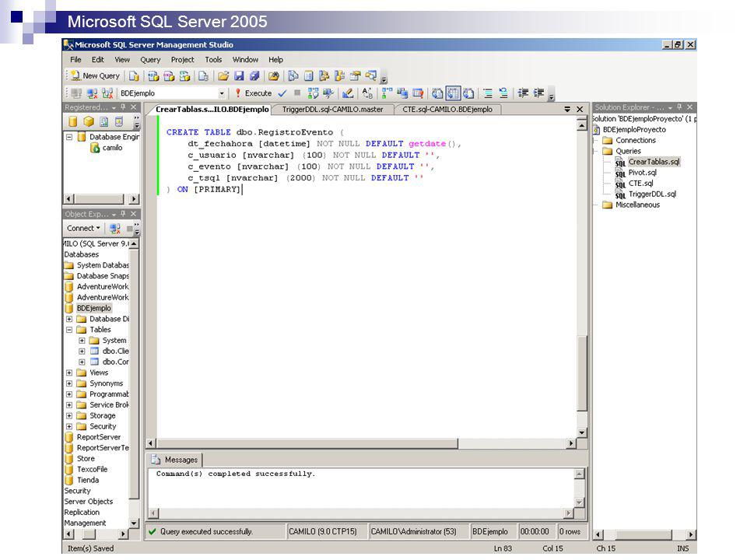Switch to TriggerDDL.sql-CAMILO.master tab
Image resolution: width=747 pixels, height=560 pixels.
pos(332,110)
